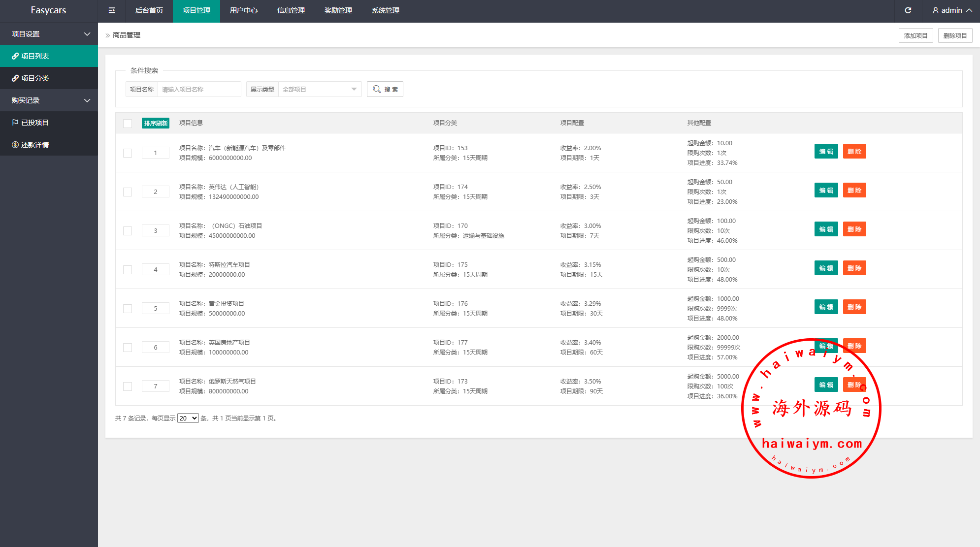Open 系统管理 top menu
The height and width of the screenshot is (547, 980).
pyautogui.click(x=385, y=10)
